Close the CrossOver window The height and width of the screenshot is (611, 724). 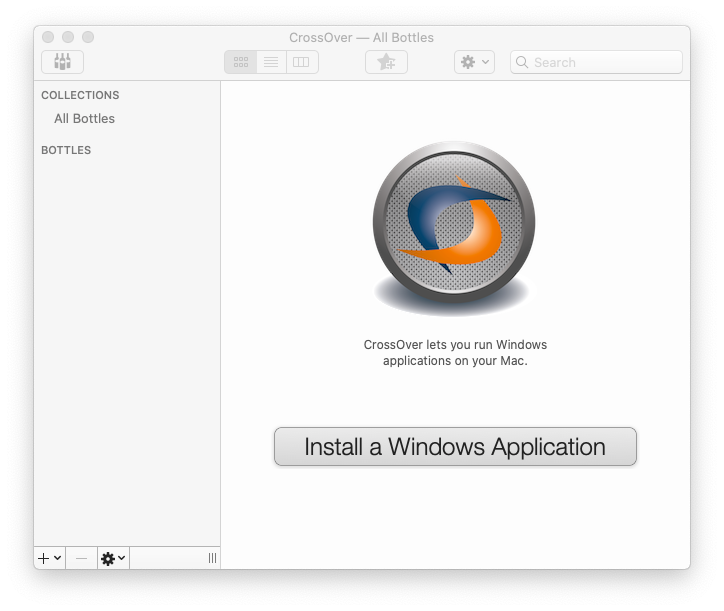(48, 37)
